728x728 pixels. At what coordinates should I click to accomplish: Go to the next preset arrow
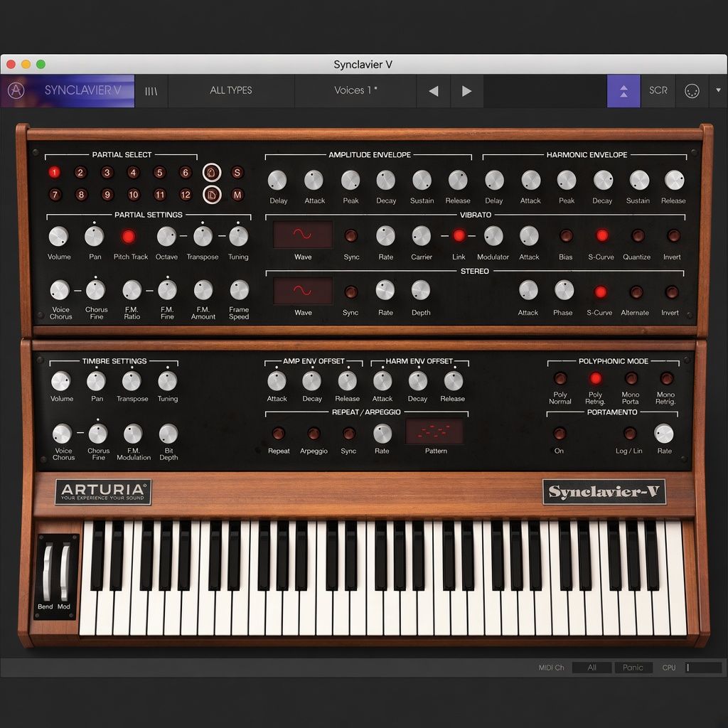coord(466,91)
